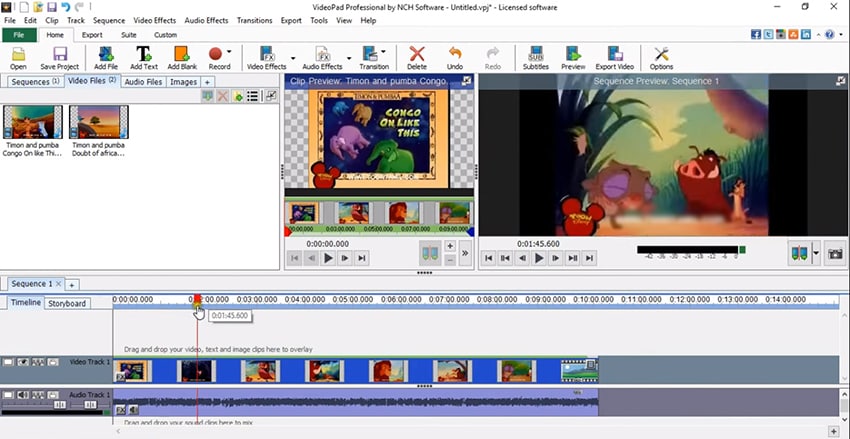850x439 pixels.
Task: Click the red playhead marker on the timeline ruler
Action: (x=197, y=301)
